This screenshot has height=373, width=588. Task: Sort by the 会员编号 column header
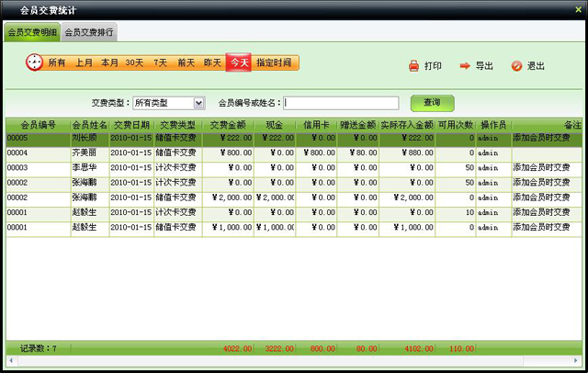coord(38,124)
